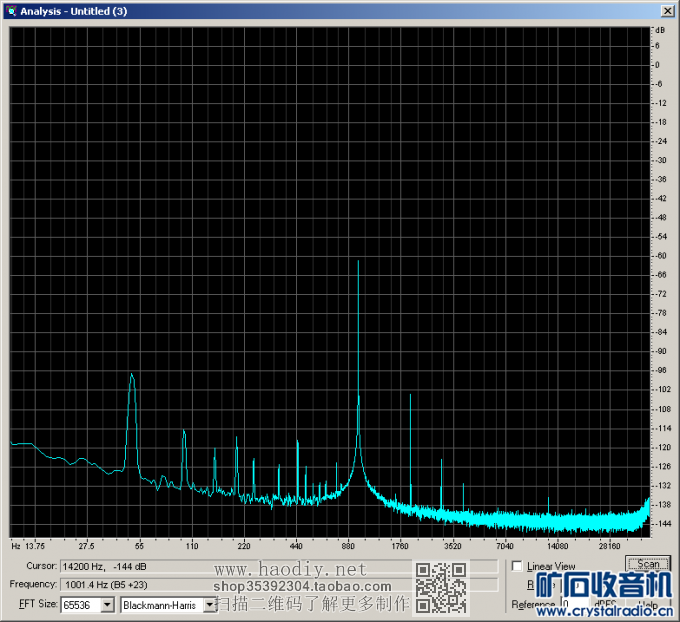Click the 28160 label on frequency axis
The height and width of the screenshot is (622, 680).
tap(610, 546)
